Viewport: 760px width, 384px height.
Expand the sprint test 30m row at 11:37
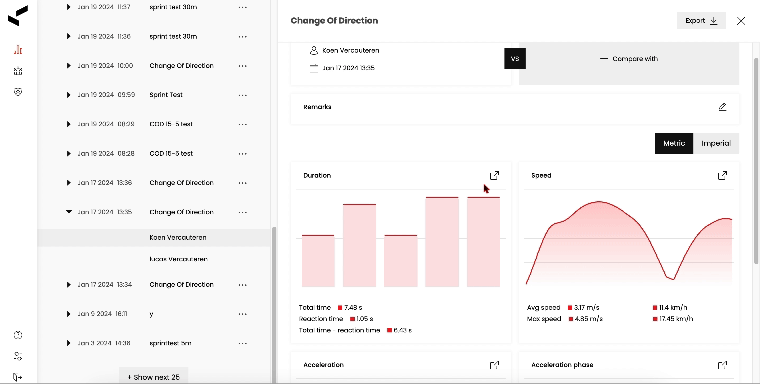pos(68,7)
